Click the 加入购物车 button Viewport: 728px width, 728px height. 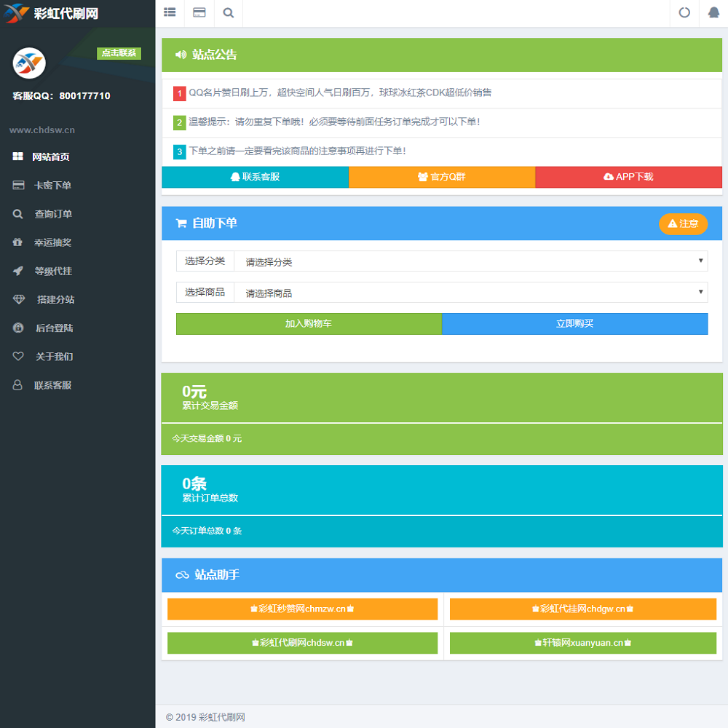[309, 324]
